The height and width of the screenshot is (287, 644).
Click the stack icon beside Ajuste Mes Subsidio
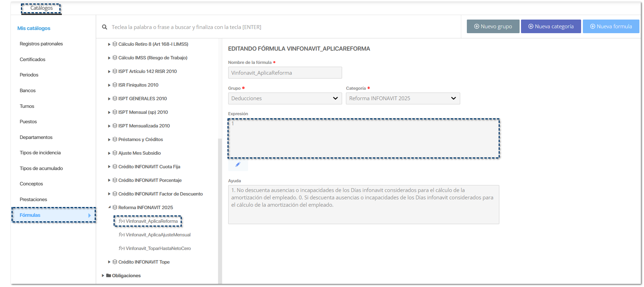tap(115, 153)
